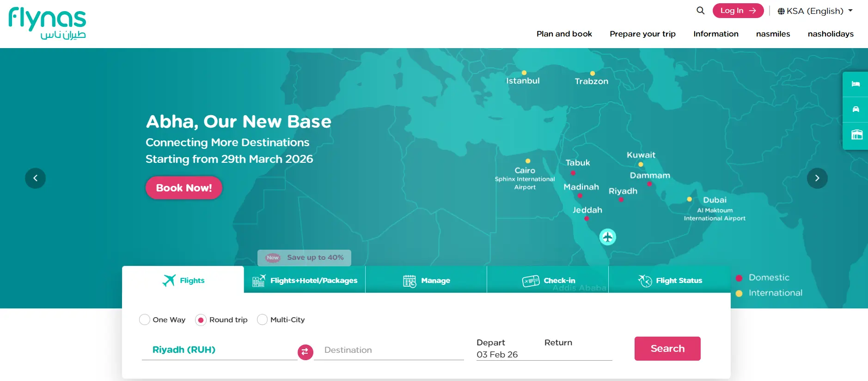The width and height of the screenshot is (868, 381).
Task: Click the Log In button
Action: click(x=738, y=11)
